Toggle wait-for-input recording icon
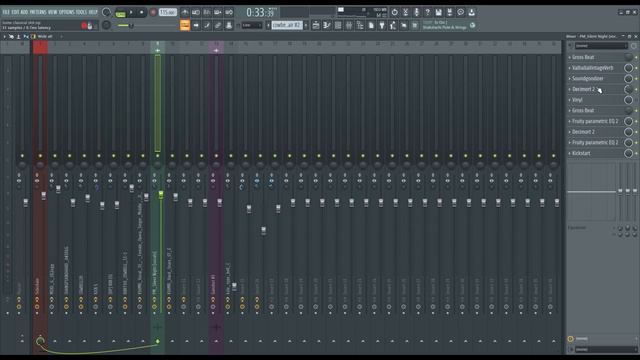The image size is (640, 360). pyautogui.click(x=196, y=13)
